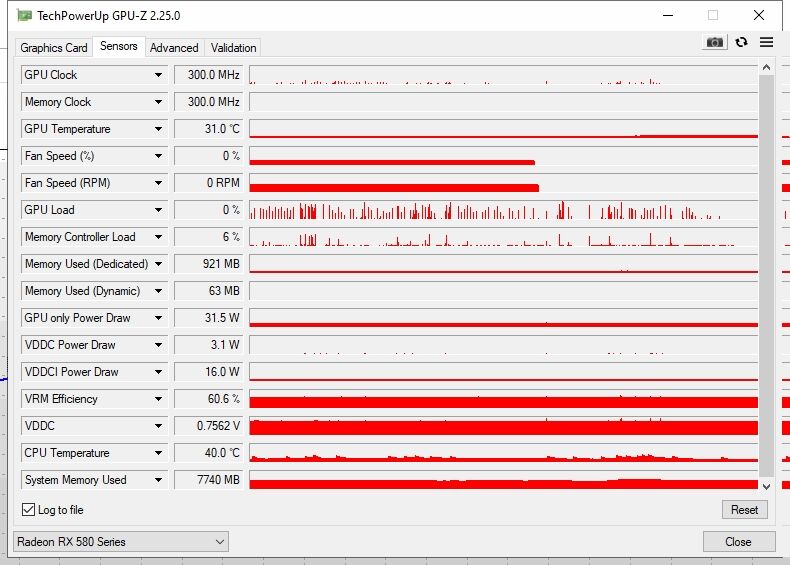Click the VDDC value 0.7562 V
The height and width of the screenshot is (565, 790).
tap(209, 426)
